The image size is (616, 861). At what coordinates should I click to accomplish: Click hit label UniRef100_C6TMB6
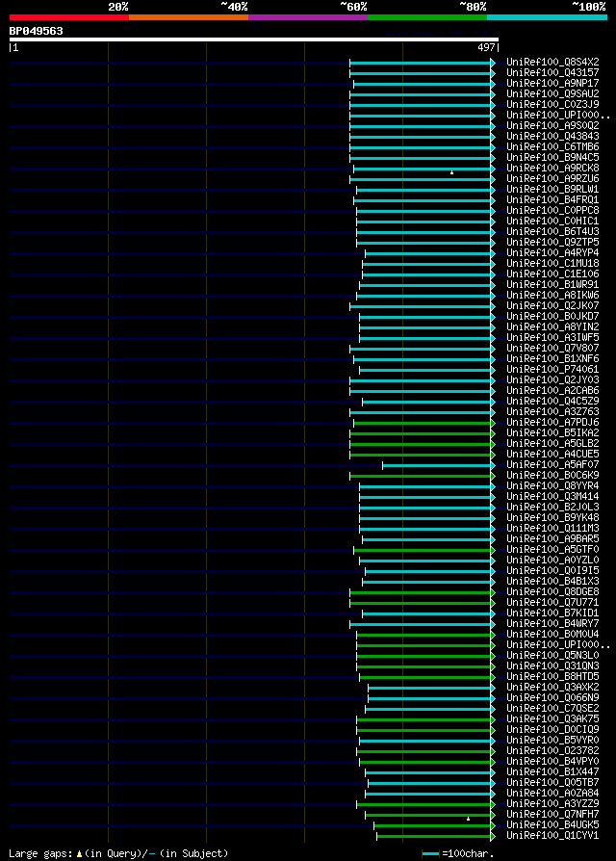(552, 147)
